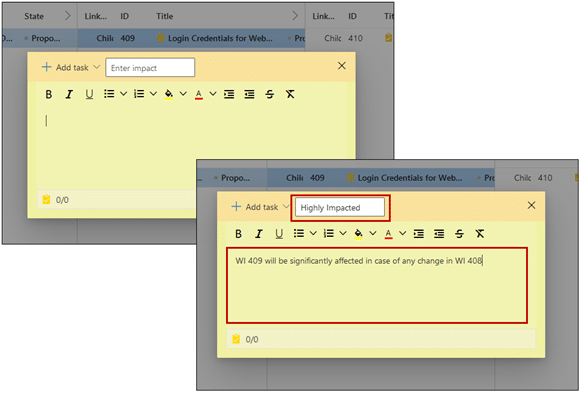Click the State column header
The height and width of the screenshot is (393, 581).
tap(34, 16)
